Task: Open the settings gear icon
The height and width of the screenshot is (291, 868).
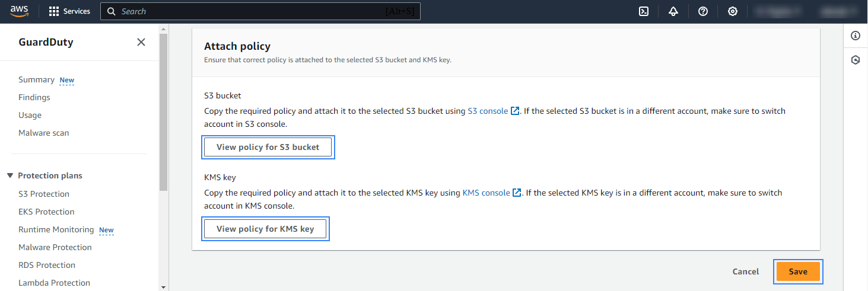Action: [733, 11]
